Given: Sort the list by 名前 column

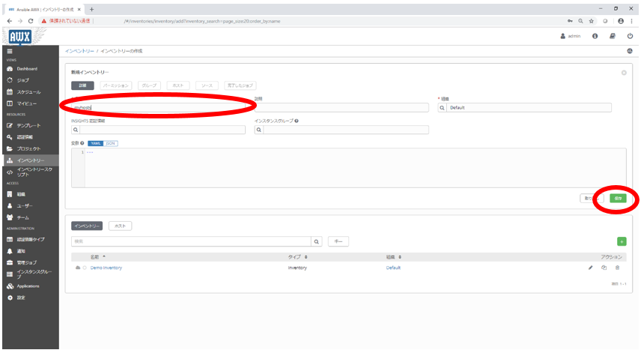Looking at the screenshot, I should tap(98, 256).
